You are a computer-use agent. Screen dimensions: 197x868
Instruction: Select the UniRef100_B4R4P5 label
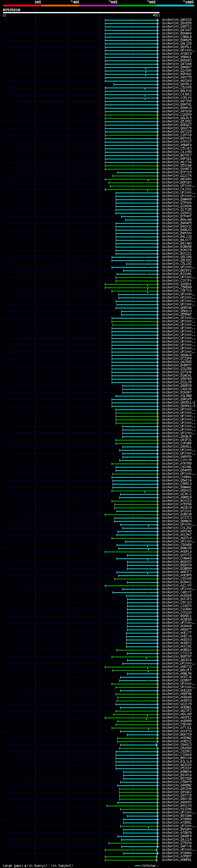177,223
